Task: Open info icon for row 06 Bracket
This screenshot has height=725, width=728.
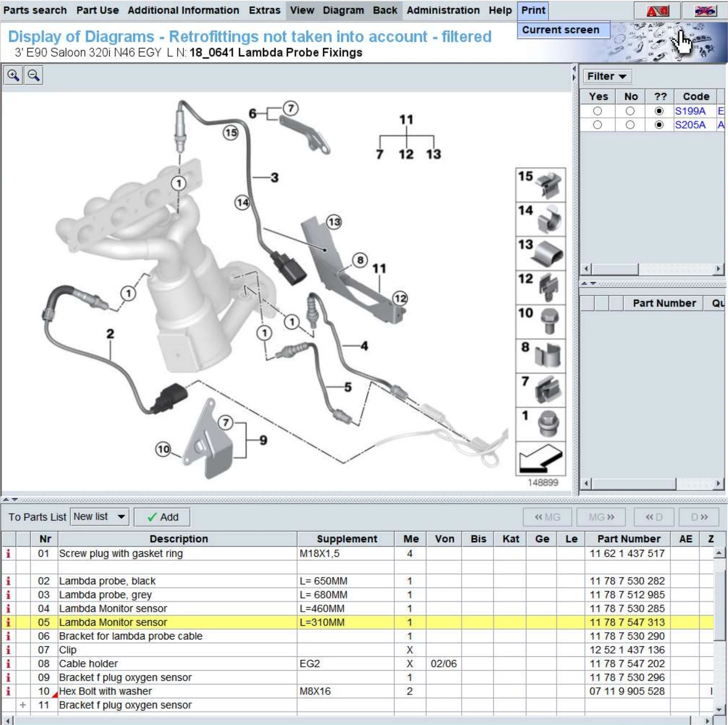Action: (8, 636)
